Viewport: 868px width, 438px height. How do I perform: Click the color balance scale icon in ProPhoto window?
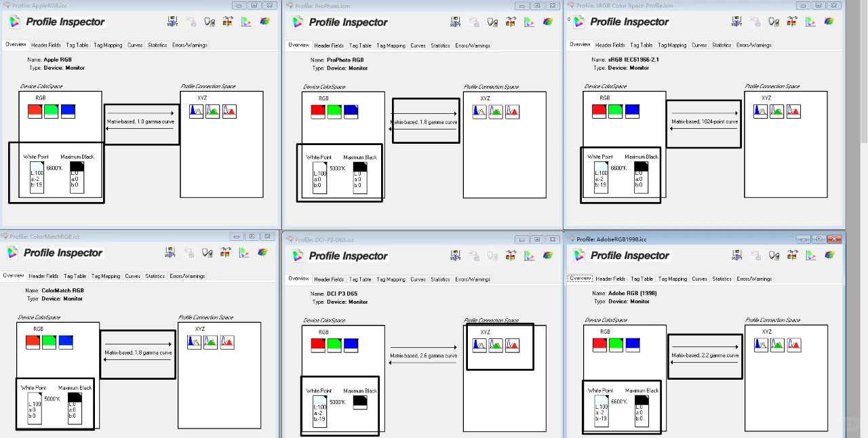pos(511,22)
